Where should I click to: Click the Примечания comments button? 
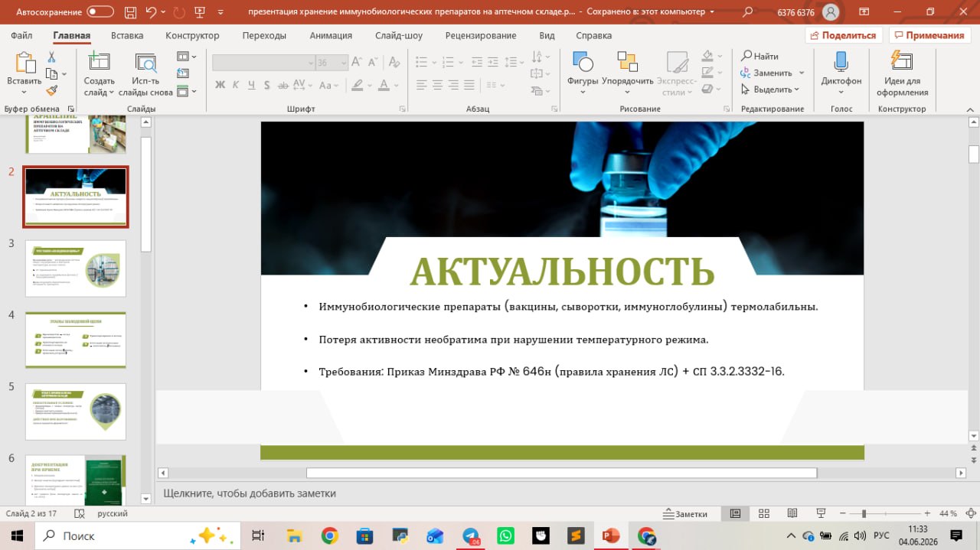pyautogui.click(x=928, y=35)
